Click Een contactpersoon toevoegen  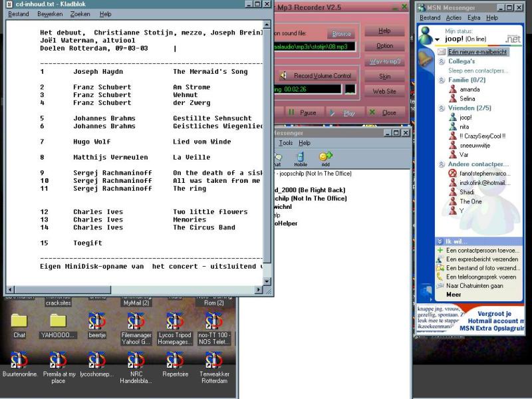point(483,251)
